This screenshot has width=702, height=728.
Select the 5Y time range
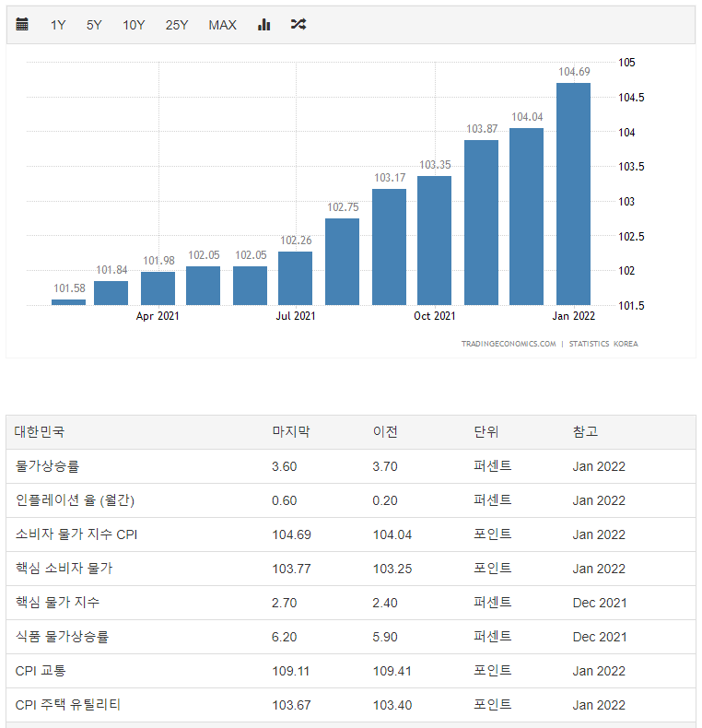[x=94, y=25]
